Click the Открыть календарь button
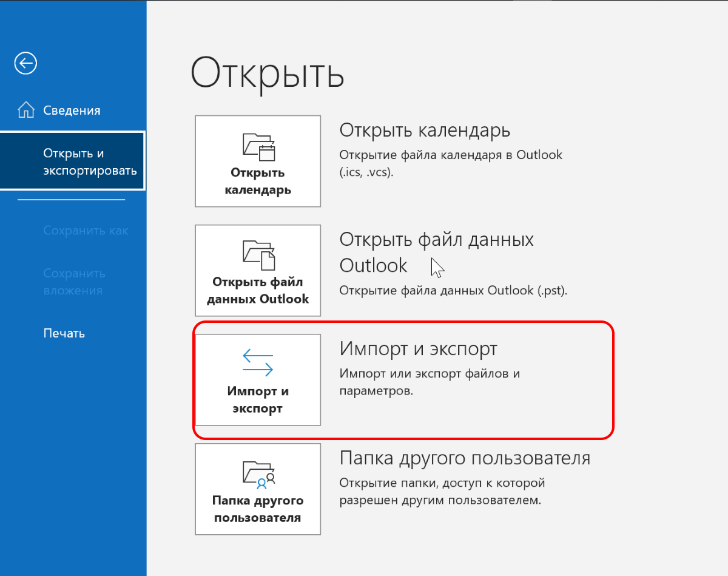This screenshot has height=576, width=728. [x=258, y=161]
